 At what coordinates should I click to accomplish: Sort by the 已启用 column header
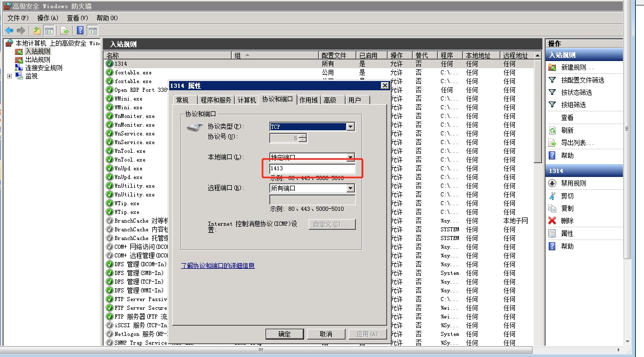372,55
